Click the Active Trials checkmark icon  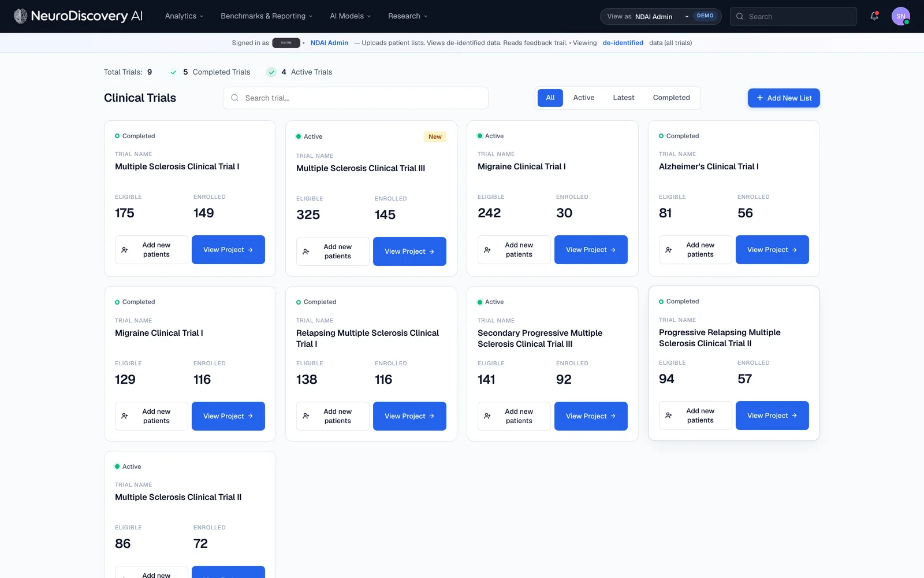click(x=271, y=72)
